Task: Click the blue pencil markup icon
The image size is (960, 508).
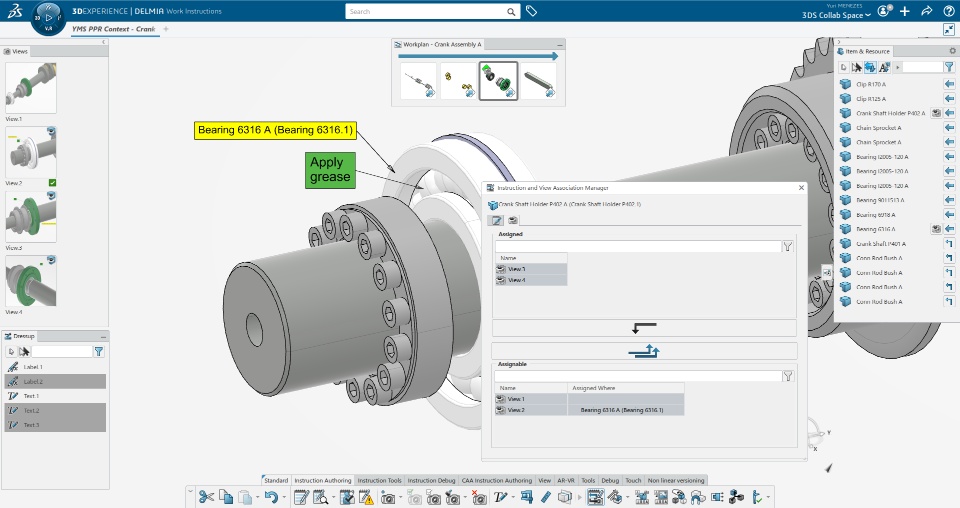Action: pos(546,497)
